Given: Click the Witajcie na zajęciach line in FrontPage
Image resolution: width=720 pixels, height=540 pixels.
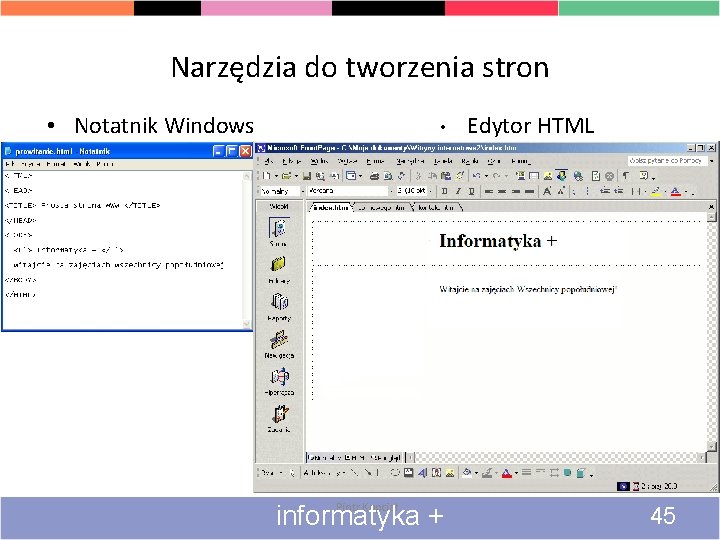Looking at the screenshot, I should click(x=528, y=289).
